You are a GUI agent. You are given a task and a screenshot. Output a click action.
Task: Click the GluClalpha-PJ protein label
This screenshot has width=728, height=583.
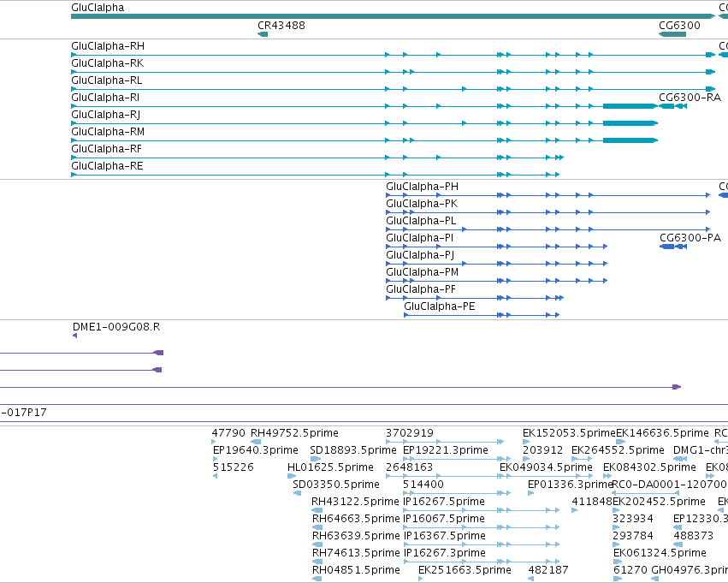point(420,255)
